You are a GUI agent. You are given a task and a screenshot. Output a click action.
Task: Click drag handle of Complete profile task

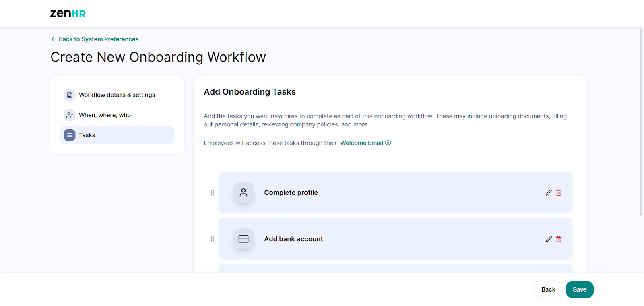[212, 193]
